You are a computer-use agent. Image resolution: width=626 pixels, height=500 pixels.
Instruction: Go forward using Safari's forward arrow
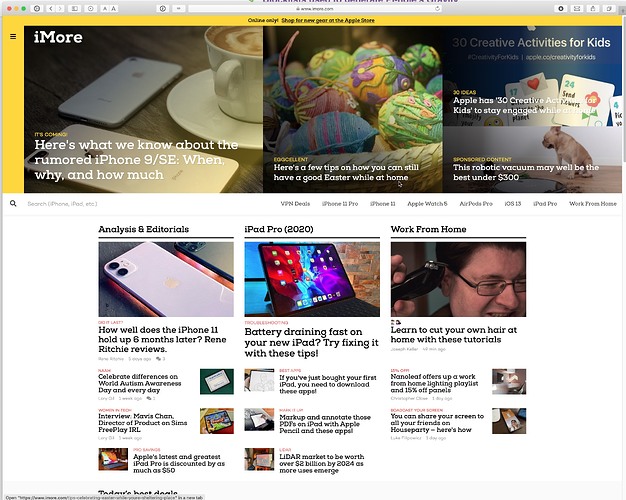[59, 8]
